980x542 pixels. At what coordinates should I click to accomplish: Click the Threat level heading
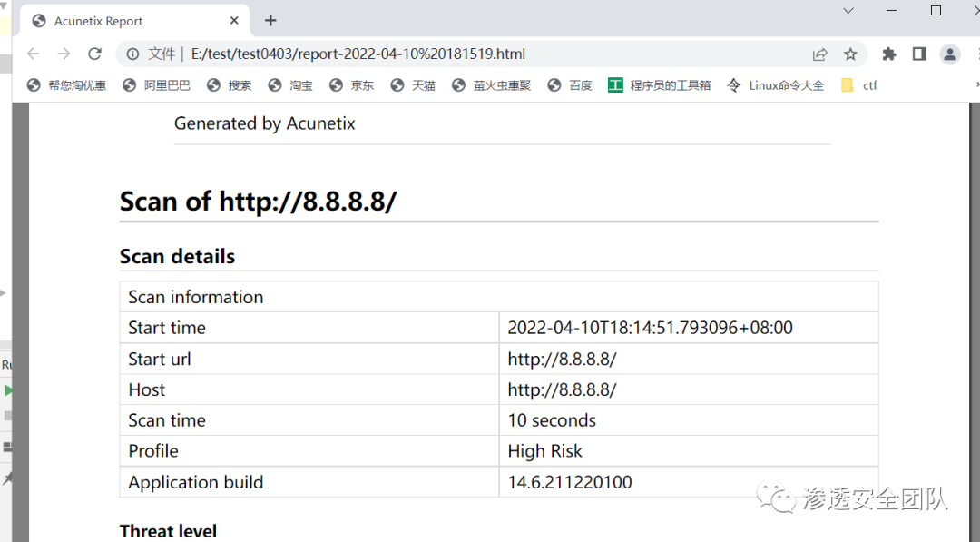pyautogui.click(x=168, y=531)
